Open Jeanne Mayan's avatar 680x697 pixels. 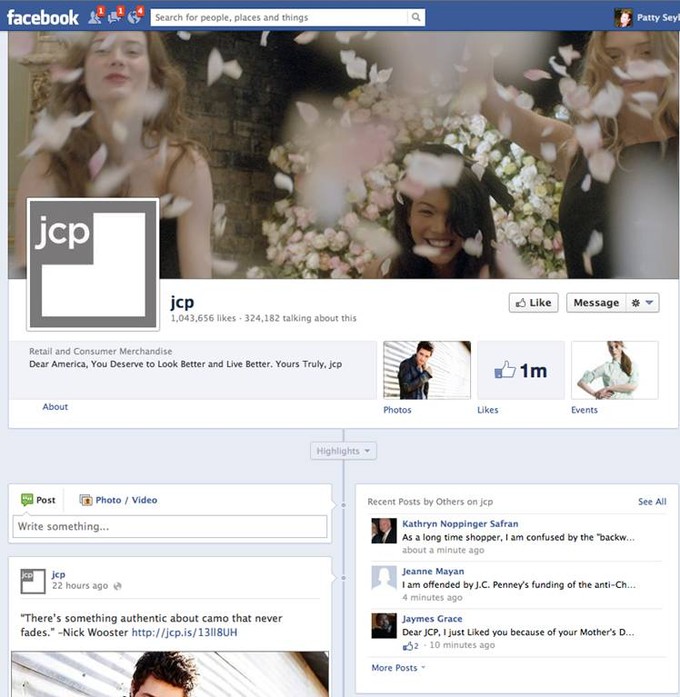384,578
